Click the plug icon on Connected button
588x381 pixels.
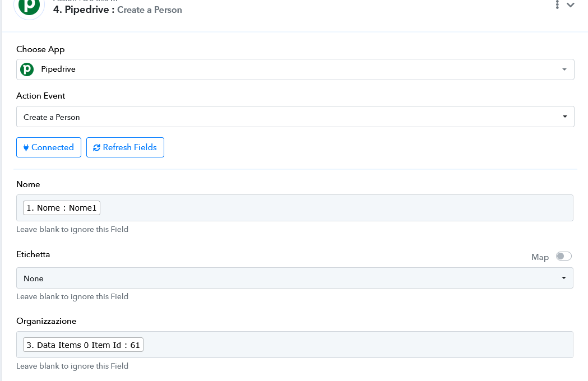click(26, 147)
